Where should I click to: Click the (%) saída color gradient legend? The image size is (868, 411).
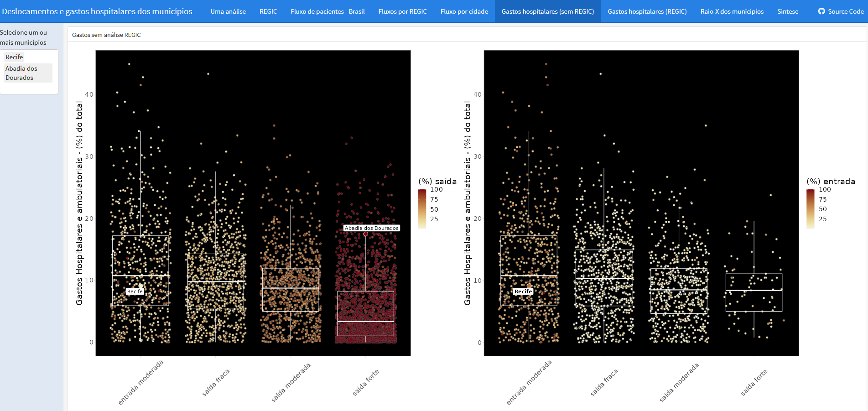(x=422, y=209)
